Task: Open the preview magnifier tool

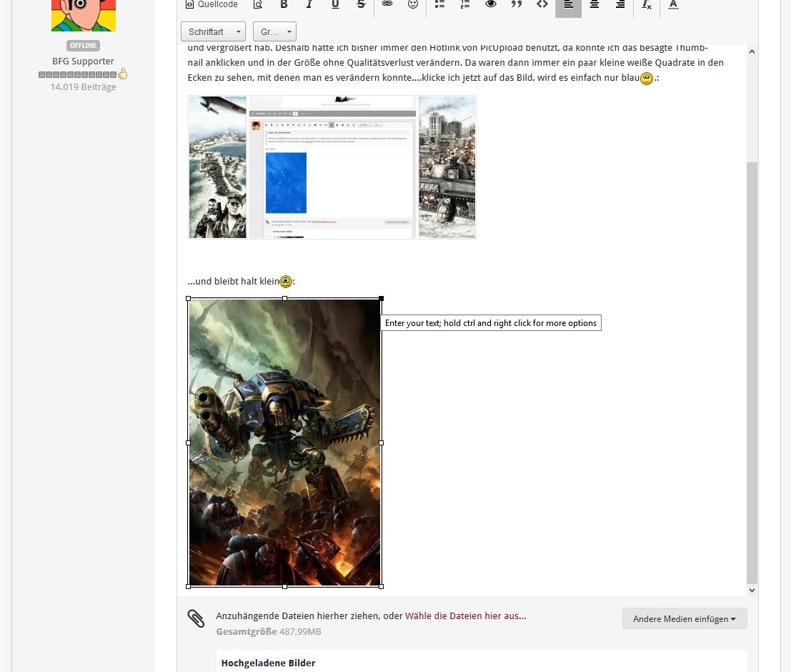Action: (x=258, y=4)
